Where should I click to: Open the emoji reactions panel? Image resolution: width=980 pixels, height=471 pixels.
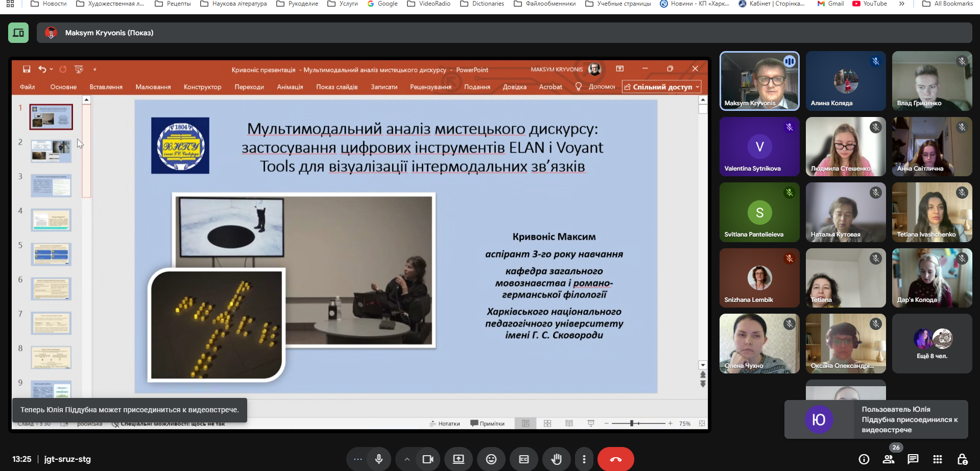491,459
